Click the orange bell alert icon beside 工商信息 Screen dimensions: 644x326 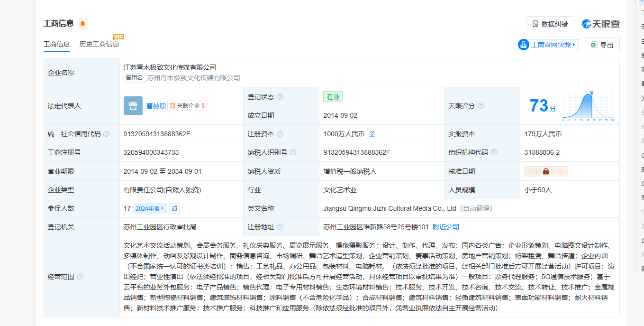(83, 24)
